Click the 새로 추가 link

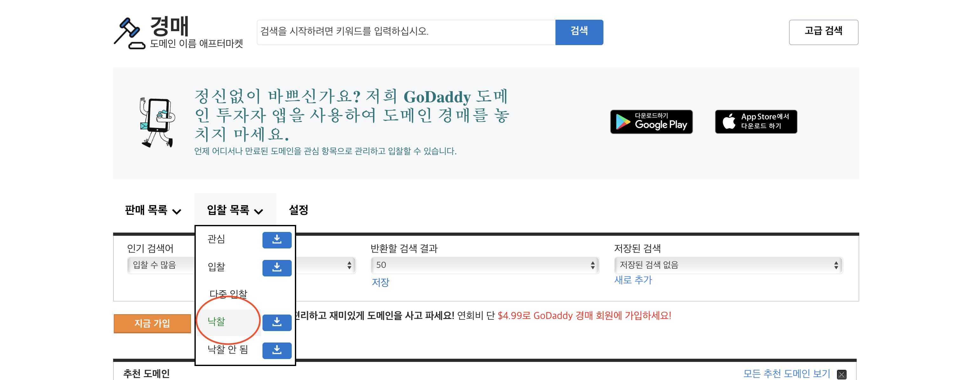tap(633, 280)
